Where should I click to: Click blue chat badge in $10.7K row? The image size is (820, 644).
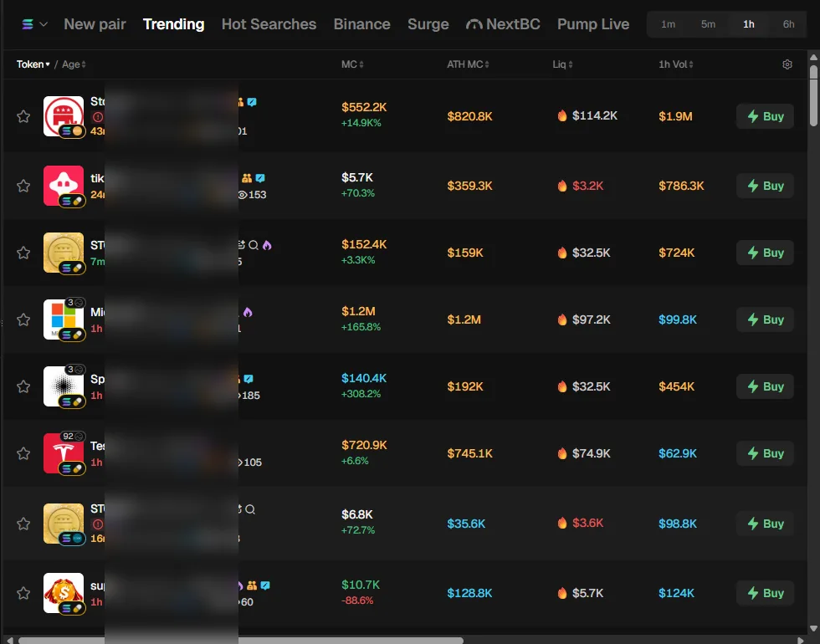click(265, 585)
